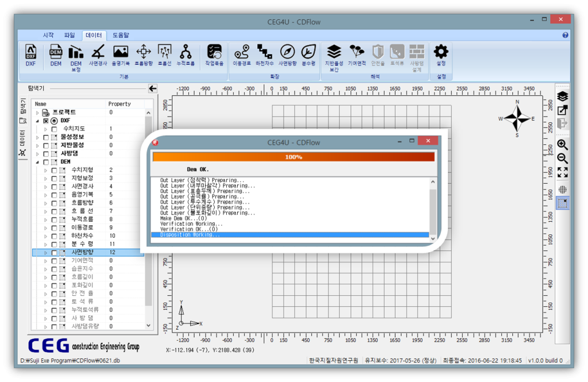Expand the 수치지도 tree node

click(x=46, y=129)
